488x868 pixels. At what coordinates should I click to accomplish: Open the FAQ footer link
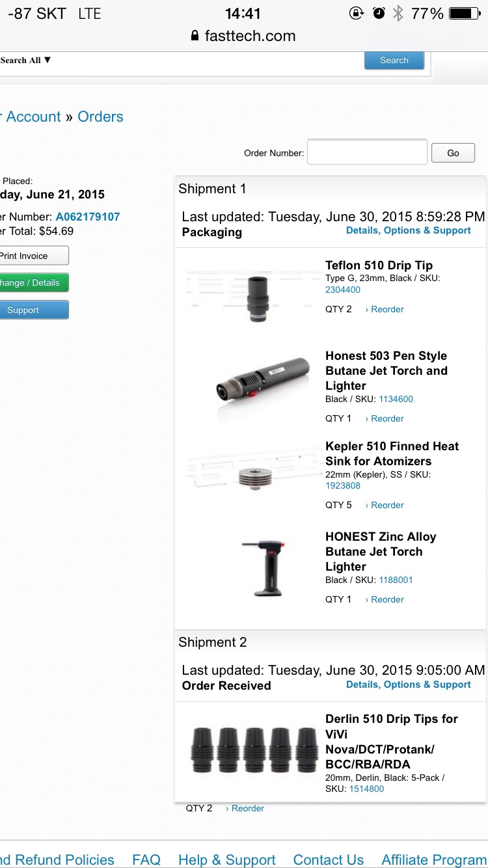(x=146, y=860)
